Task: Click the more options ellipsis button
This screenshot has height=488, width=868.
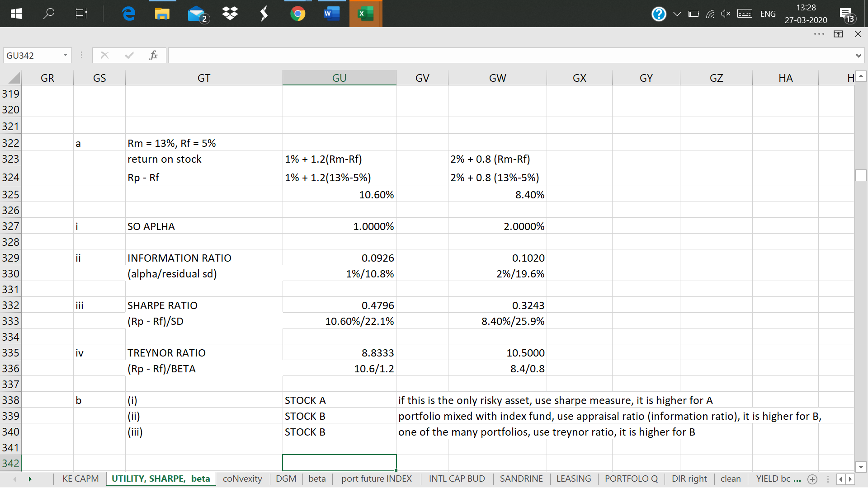Action: point(819,34)
